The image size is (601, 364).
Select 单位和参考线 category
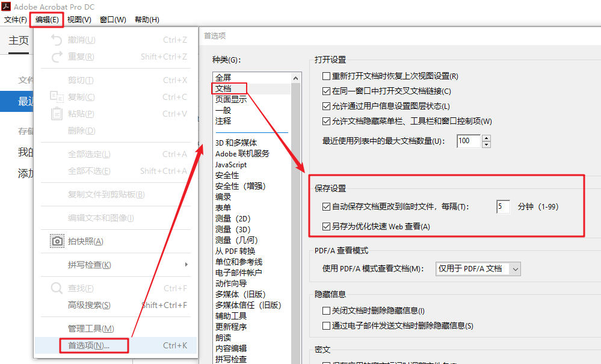[239, 262]
